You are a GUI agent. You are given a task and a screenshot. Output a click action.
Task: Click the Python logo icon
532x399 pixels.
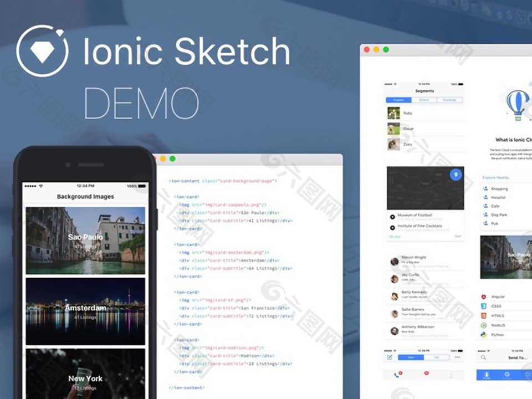484,335
